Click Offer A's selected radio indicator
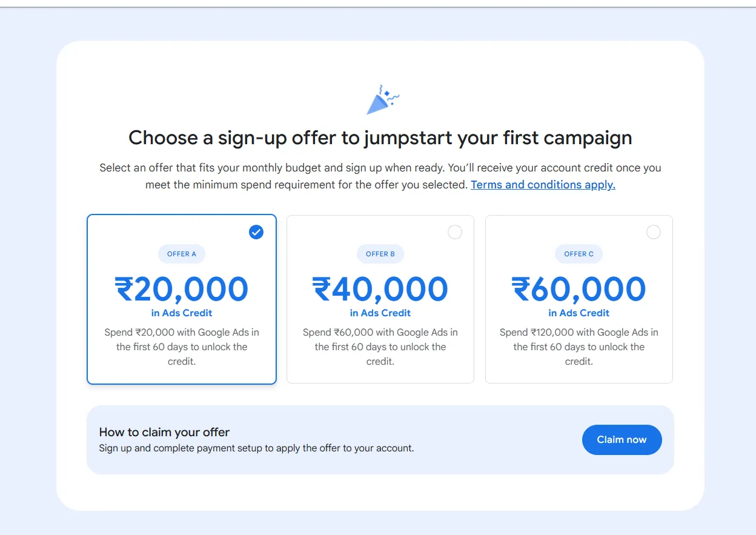 (256, 232)
